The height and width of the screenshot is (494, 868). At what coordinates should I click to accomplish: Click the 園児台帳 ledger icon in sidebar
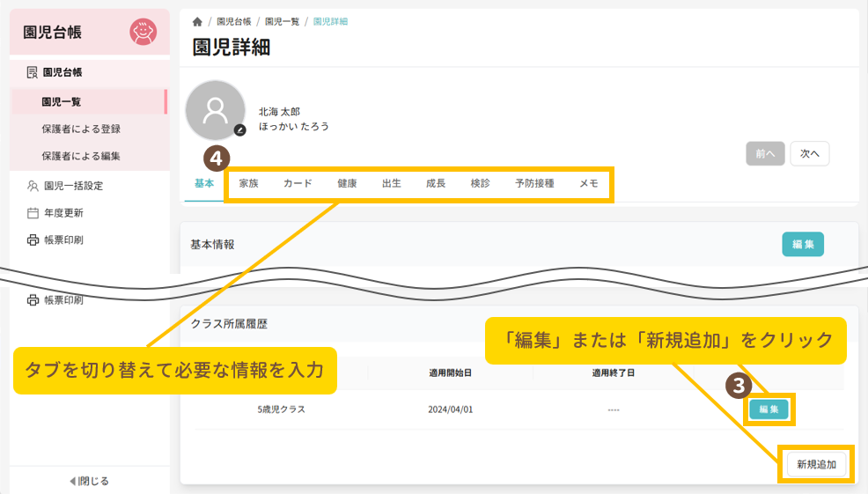click(x=33, y=72)
